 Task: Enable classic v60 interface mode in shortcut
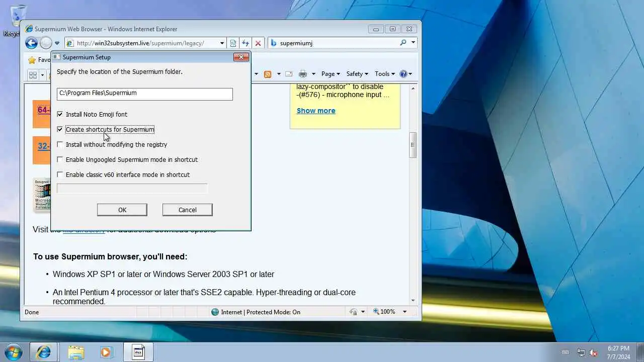click(60, 175)
